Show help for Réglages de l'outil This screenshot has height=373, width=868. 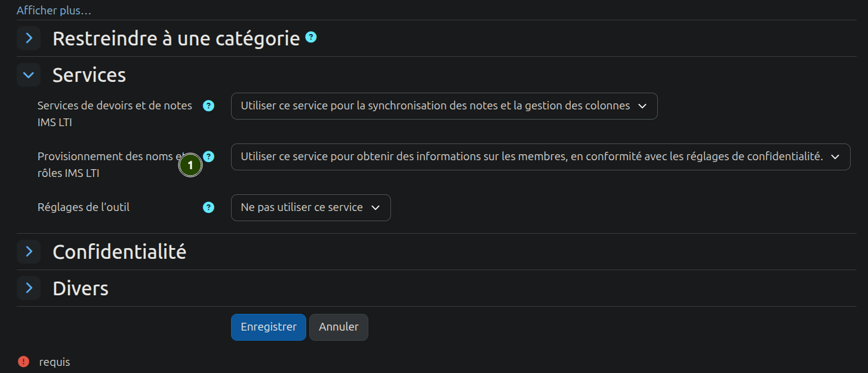point(208,207)
